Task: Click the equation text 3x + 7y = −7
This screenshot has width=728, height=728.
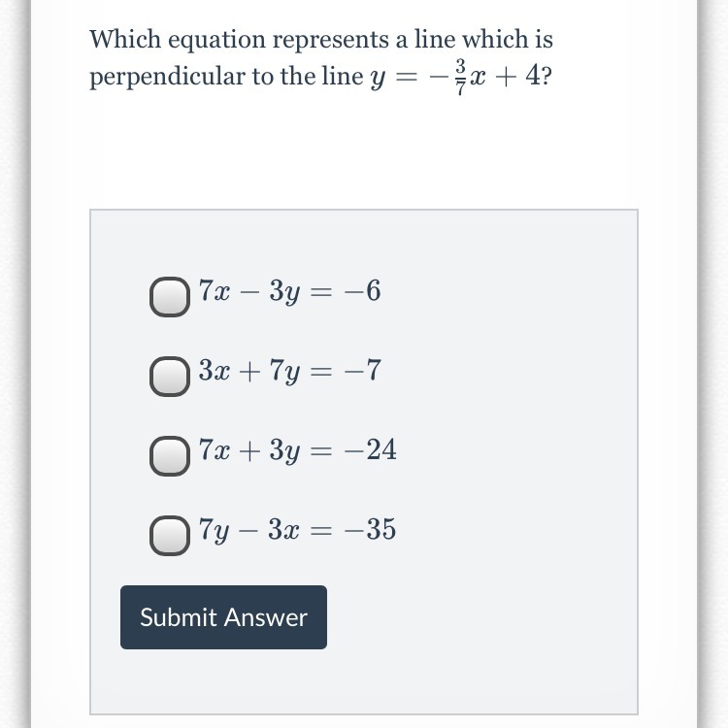Action: (289, 370)
